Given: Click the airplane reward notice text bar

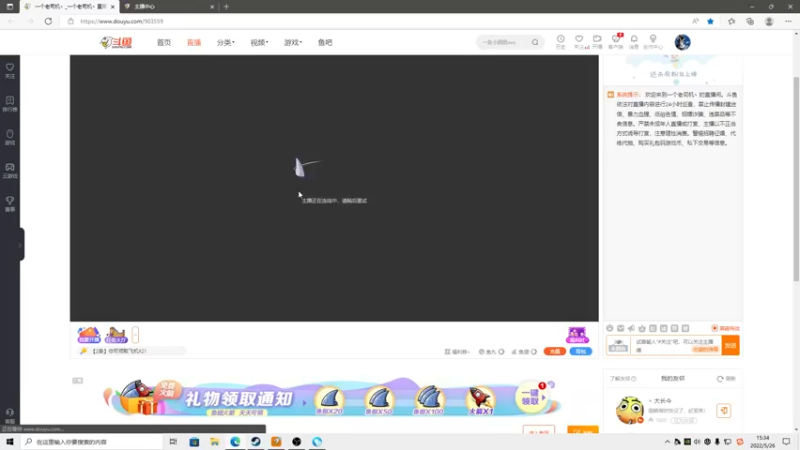Looking at the screenshot, I should [133, 351].
